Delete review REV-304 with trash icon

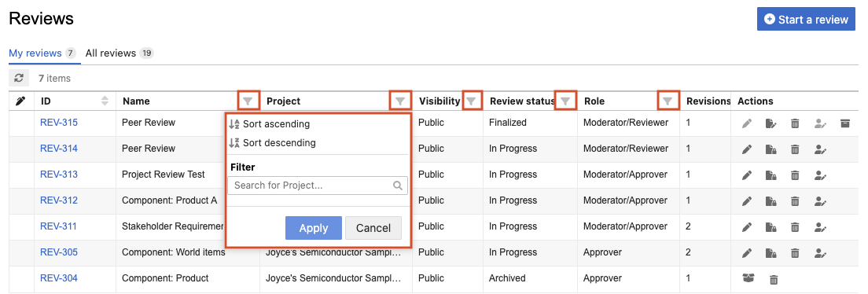click(x=774, y=279)
